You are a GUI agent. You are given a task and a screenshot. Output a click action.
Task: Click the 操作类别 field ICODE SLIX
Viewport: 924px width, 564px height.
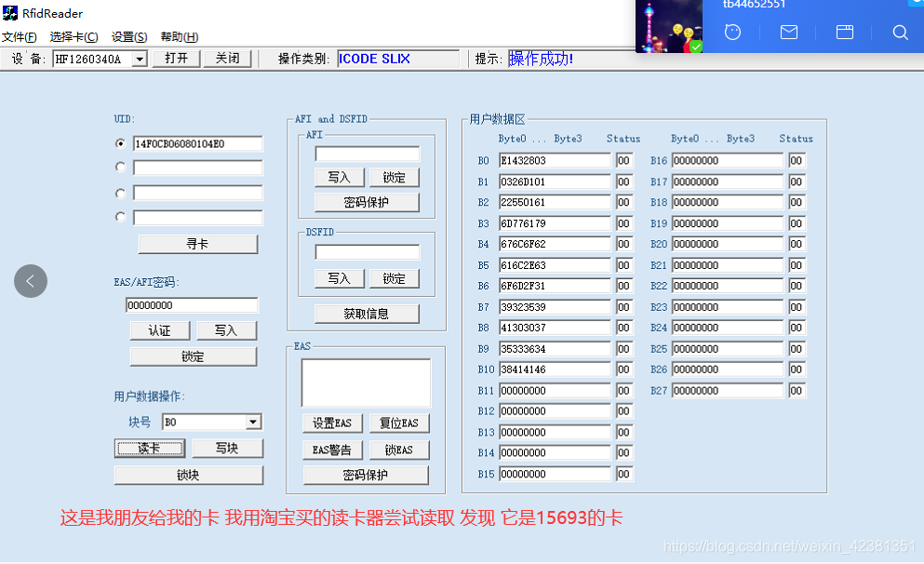click(397, 59)
